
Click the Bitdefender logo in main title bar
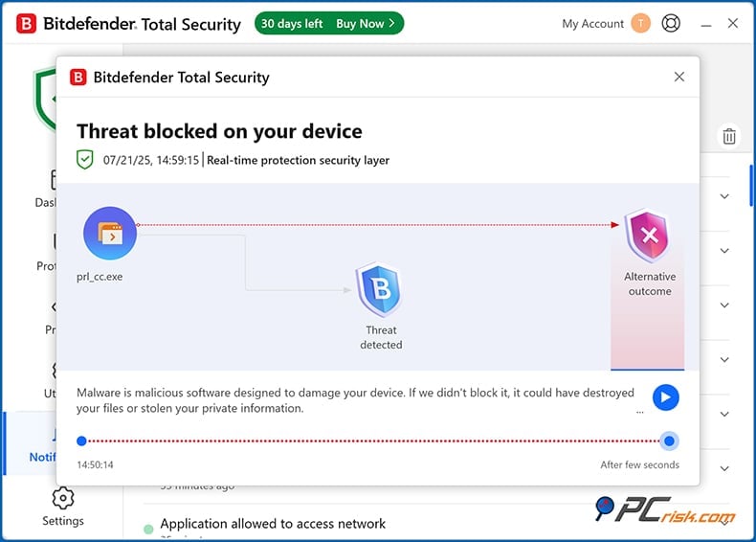click(x=26, y=24)
